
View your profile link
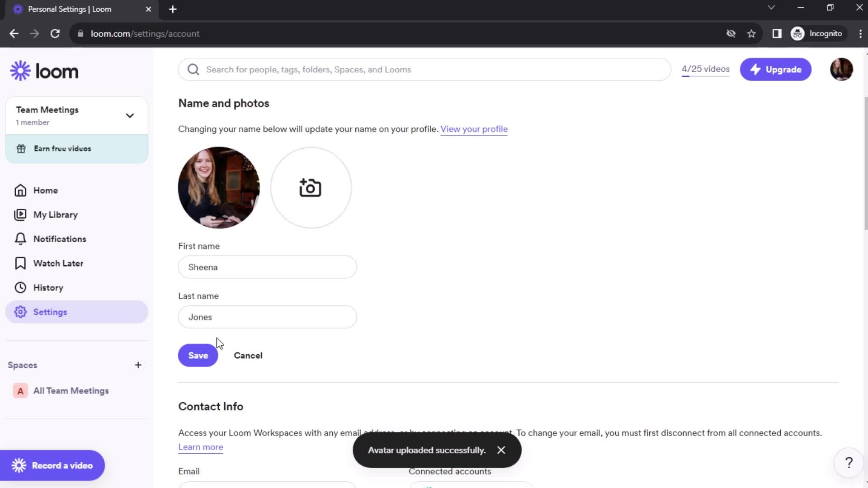475,129
